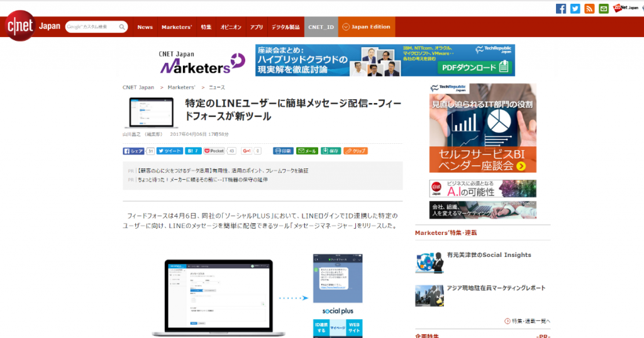Open the hybrid cloud PDF download banner

pos(385,60)
